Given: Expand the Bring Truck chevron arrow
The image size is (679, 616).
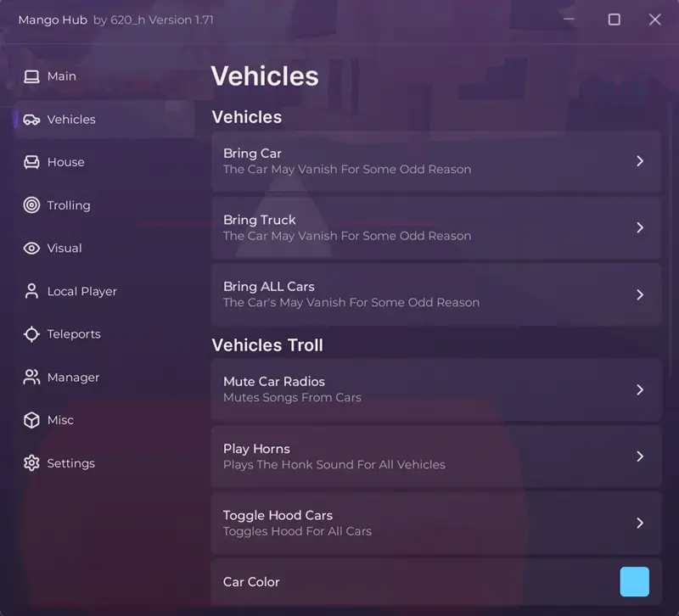Looking at the screenshot, I should (x=640, y=227).
